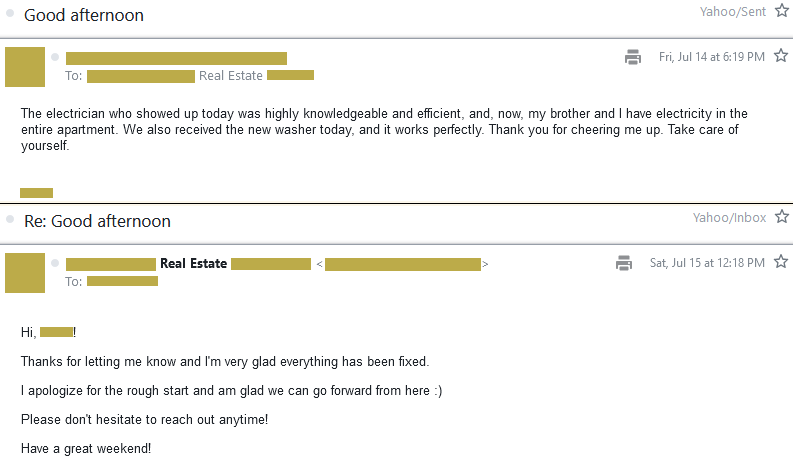Click the "Real Estate" recipient in the To line
793x459 pixels.
(x=231, y=75)
